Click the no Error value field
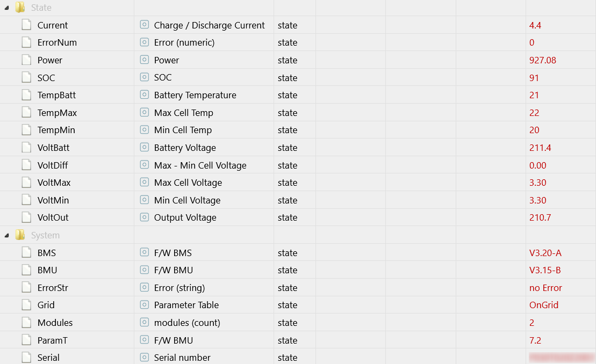Viewport: 596px width, 364px height. coord(545,288)
